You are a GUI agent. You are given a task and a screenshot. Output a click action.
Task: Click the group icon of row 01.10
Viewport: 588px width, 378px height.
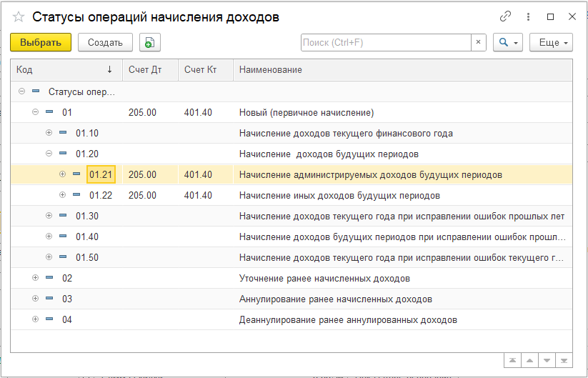click(63, 132)
